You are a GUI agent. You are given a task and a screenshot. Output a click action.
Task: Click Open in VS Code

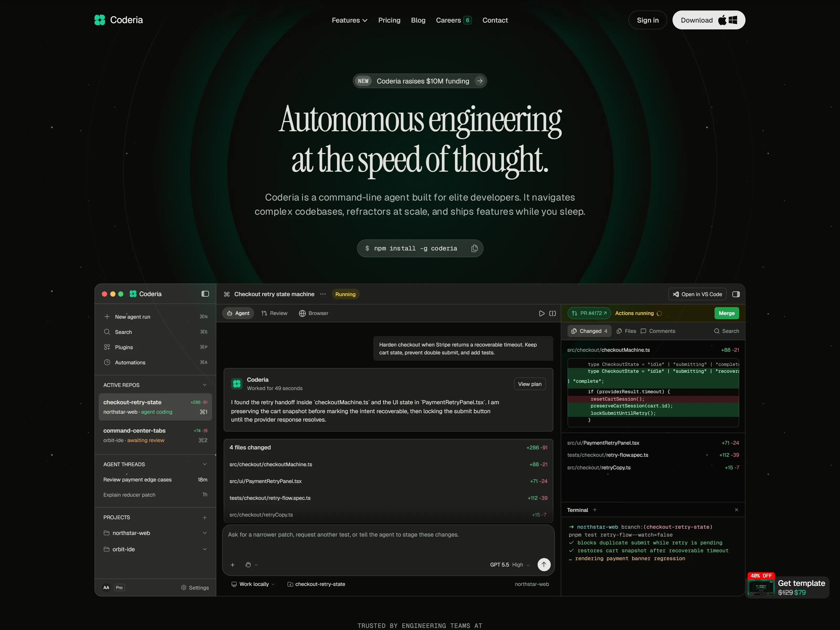tap(697, 294)
